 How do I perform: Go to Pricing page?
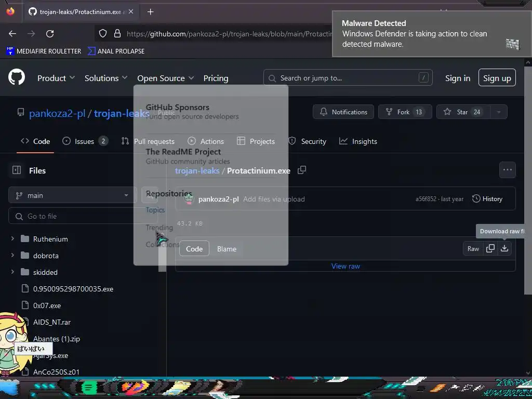tap(216, 78)
